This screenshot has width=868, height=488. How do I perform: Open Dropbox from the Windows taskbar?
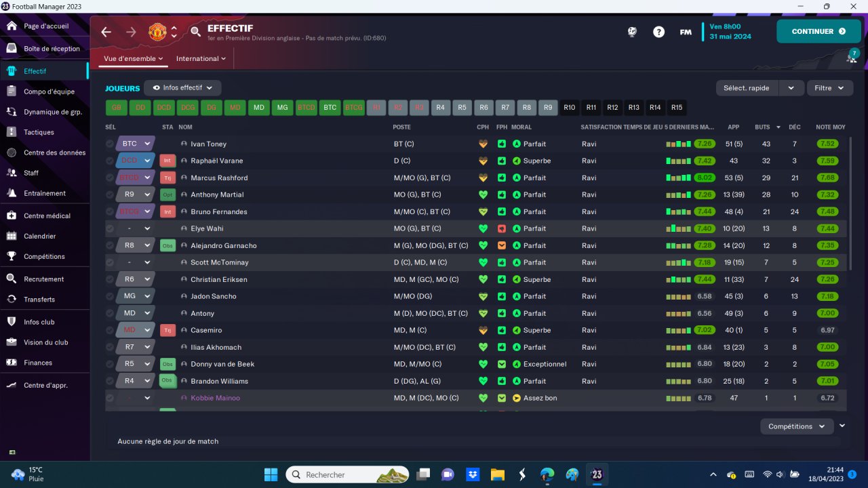point(473,474)
